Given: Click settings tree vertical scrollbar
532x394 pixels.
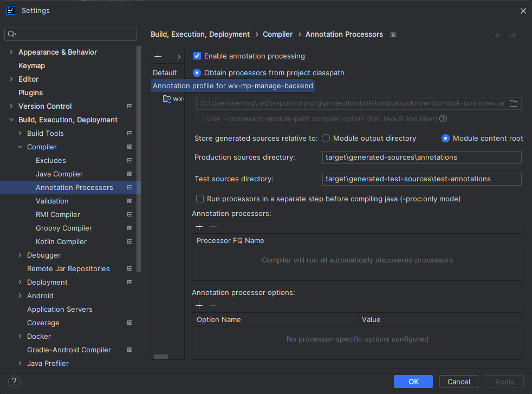Looking at the screenshot, I should pos(139,159).
